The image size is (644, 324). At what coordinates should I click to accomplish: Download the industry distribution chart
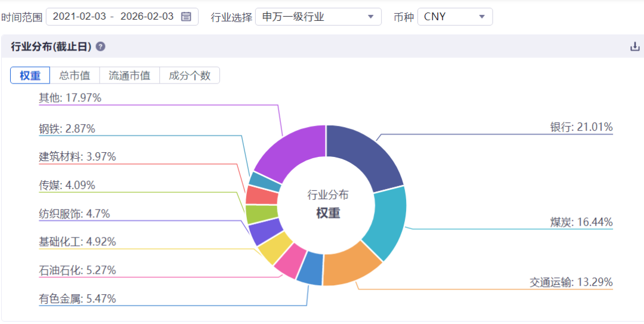(634, 47)
